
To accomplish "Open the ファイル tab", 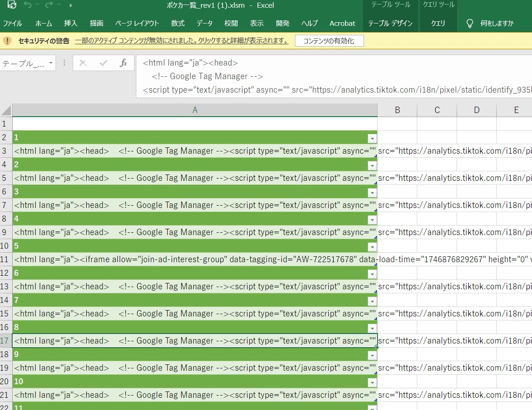I will point(13,23).
